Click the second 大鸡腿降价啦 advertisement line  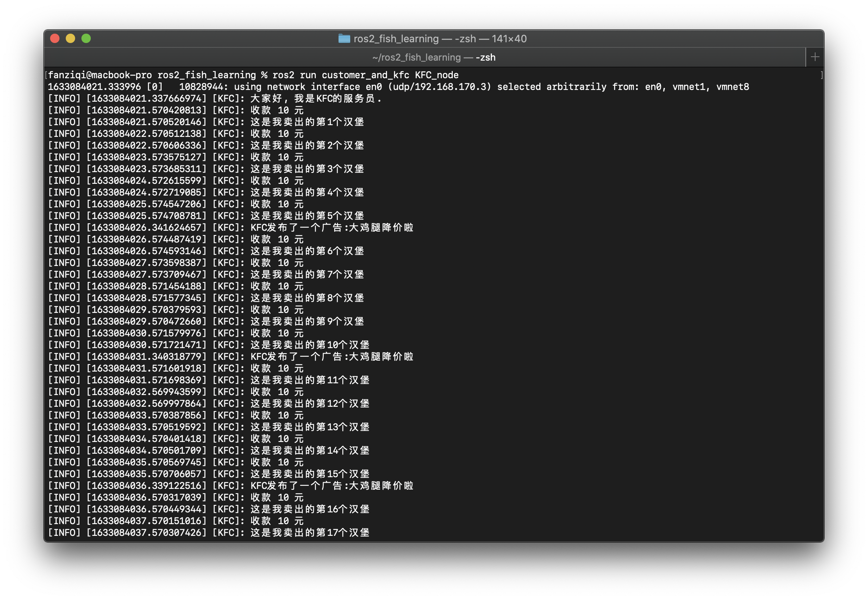[x=231, y=357]
